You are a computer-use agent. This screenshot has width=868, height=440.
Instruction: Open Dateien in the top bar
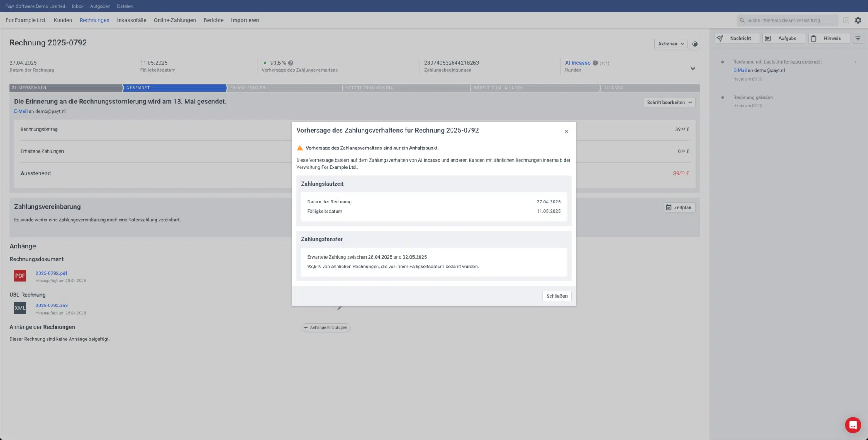click(125, 6)
